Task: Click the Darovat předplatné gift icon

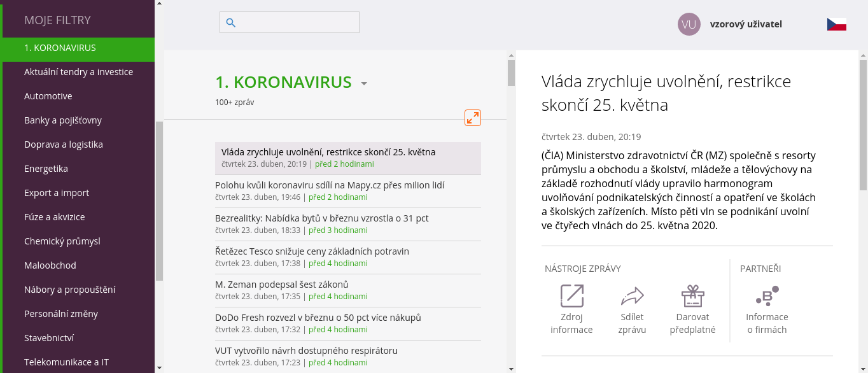Action: click(692, 296)
